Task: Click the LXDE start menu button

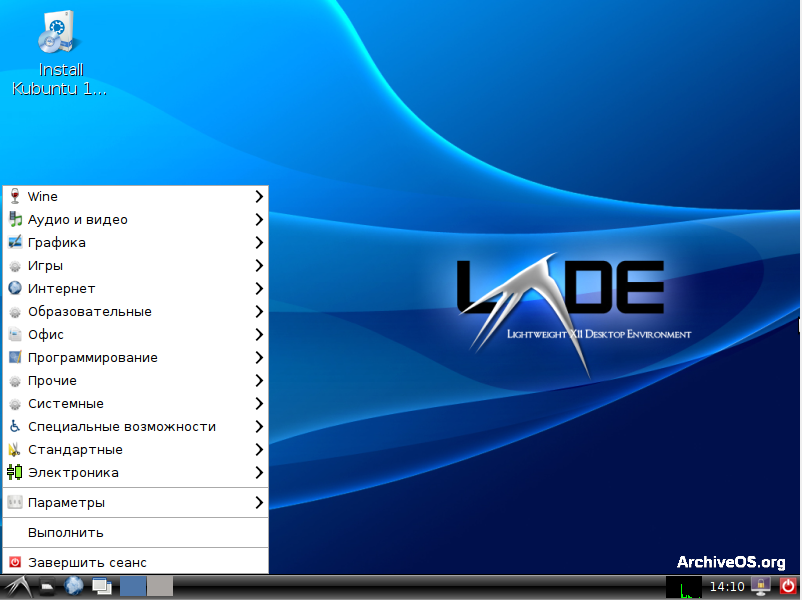Action: point(18,587)
